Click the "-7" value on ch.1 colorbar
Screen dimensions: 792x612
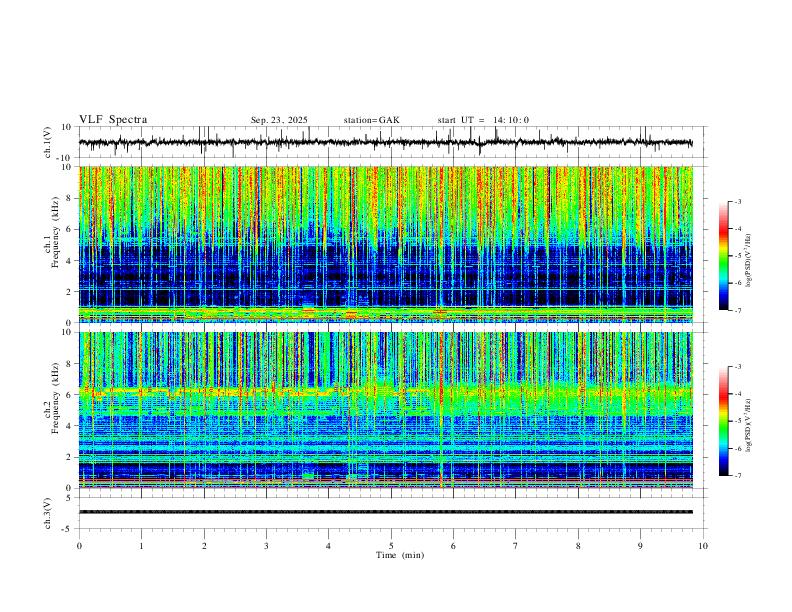click(x=738, y=310)
